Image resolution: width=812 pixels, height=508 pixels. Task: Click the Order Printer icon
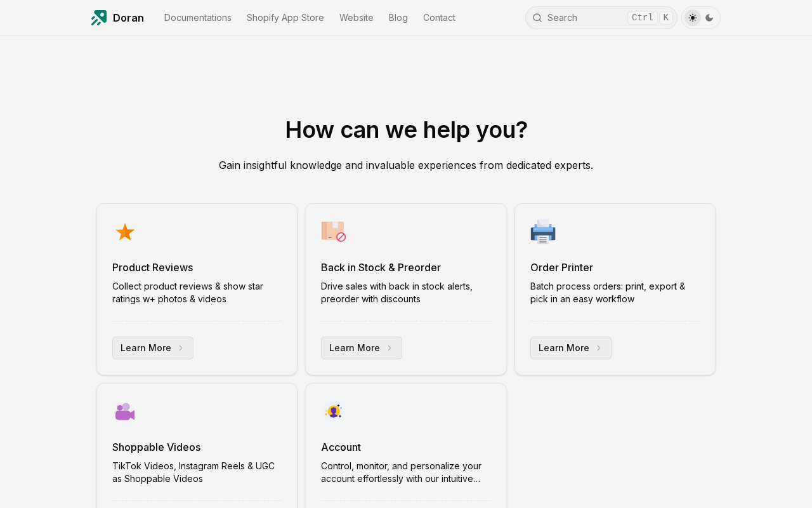[x=543, y=232]
